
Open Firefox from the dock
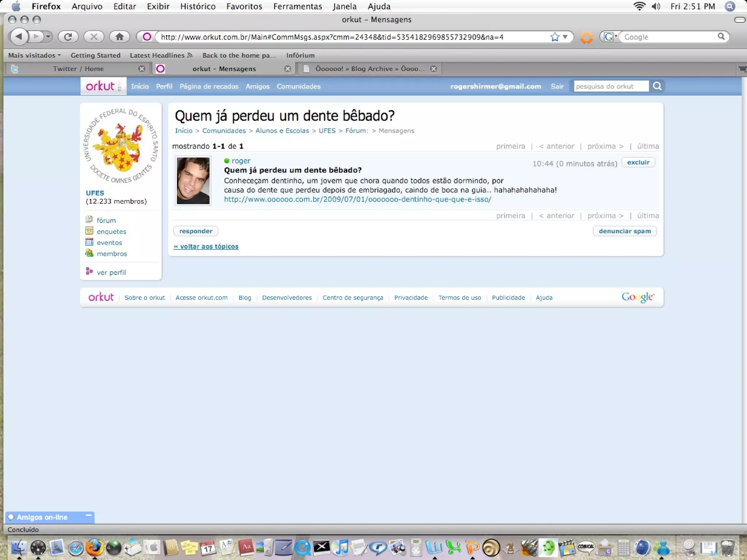tap(94, 548)
